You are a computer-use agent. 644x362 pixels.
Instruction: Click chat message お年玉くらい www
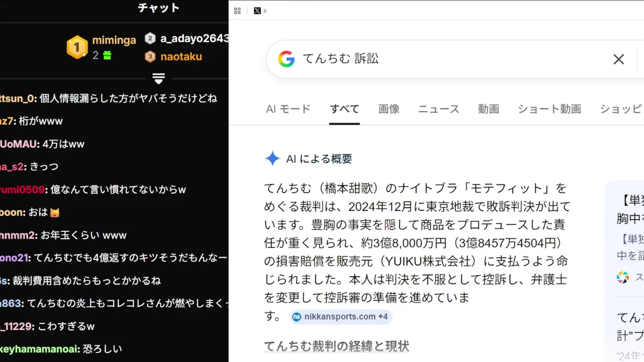click(x=84, y=235)
